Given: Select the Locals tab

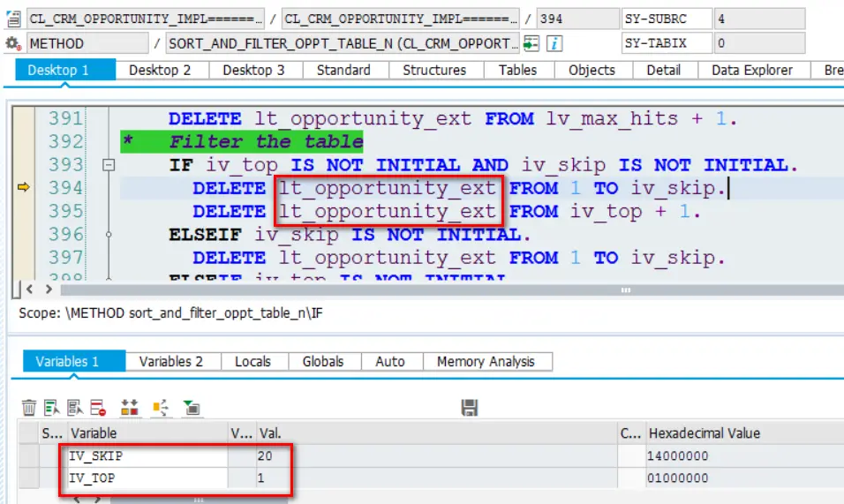Looking at the screenshot, I should point(252,362).
